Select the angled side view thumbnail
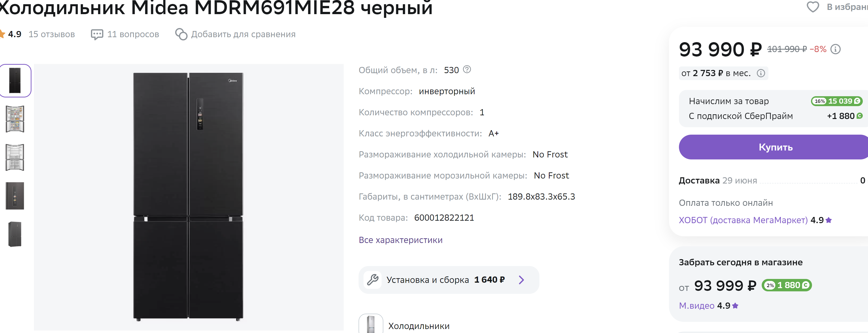 click(x=15, y=234)
